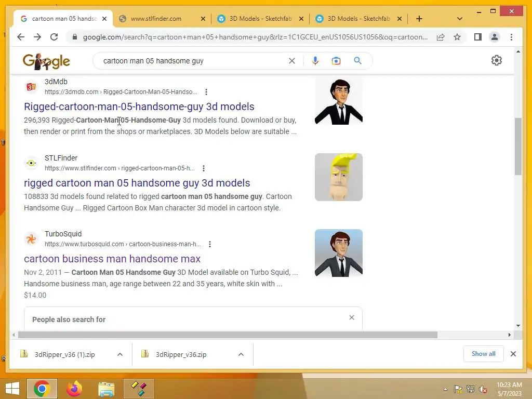Show hidden system tray icons

445,389
